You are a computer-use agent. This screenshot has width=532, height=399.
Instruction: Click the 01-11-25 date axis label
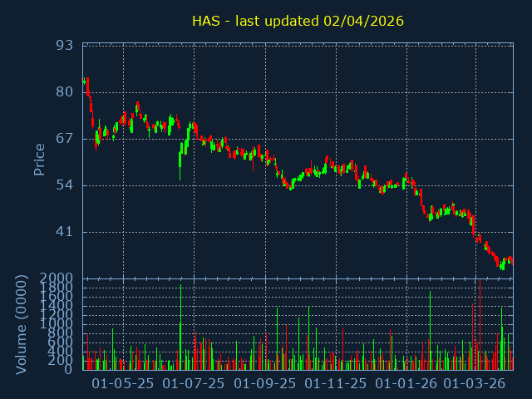click(336, 384)
